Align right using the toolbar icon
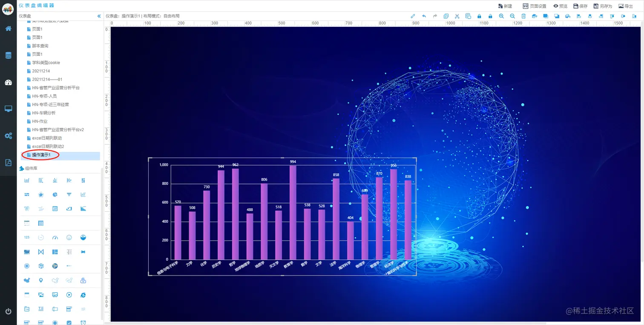This screenshot has width=644, height=325. tap(601, 16)
